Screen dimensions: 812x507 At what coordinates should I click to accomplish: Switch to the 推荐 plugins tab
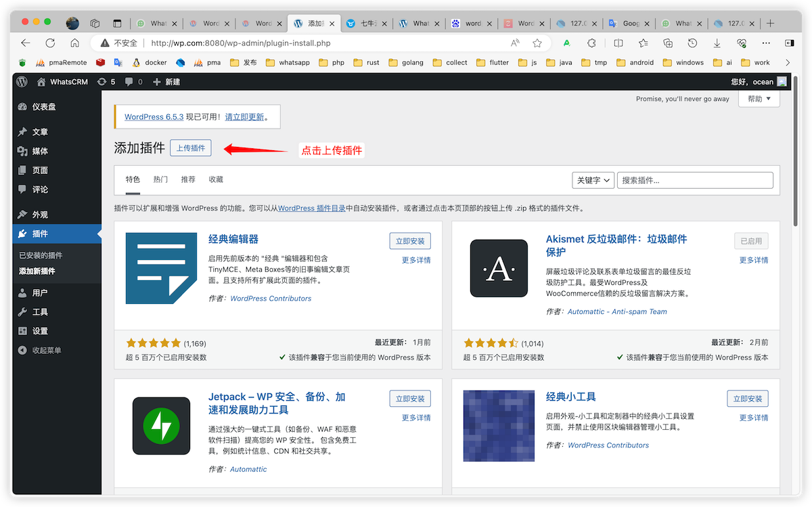tap(188, 179)
